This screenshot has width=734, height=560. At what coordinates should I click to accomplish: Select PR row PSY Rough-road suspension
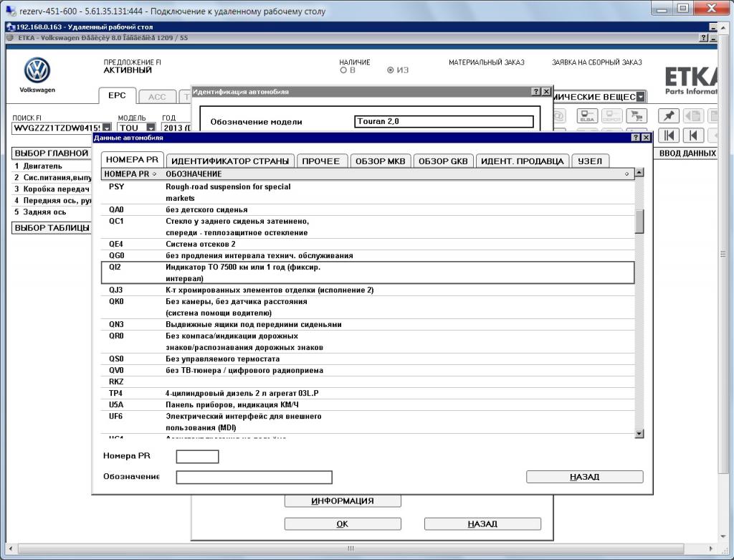pyautogui.click(x=368, y=192)
